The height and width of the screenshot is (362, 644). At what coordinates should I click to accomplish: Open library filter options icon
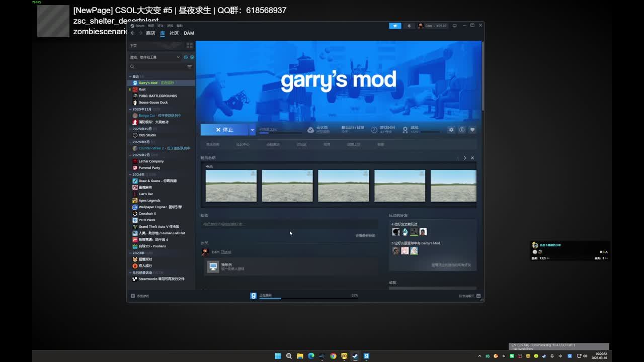pos(190,67)
